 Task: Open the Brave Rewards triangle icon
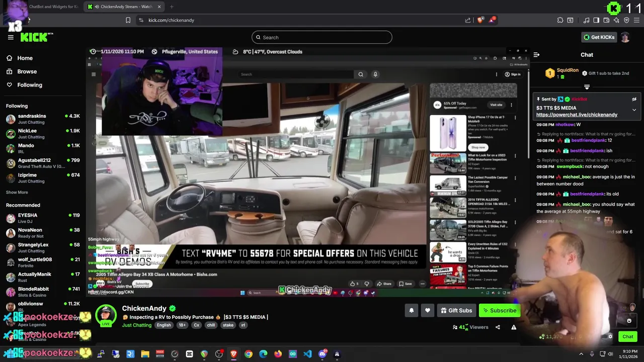pos(492,20)
